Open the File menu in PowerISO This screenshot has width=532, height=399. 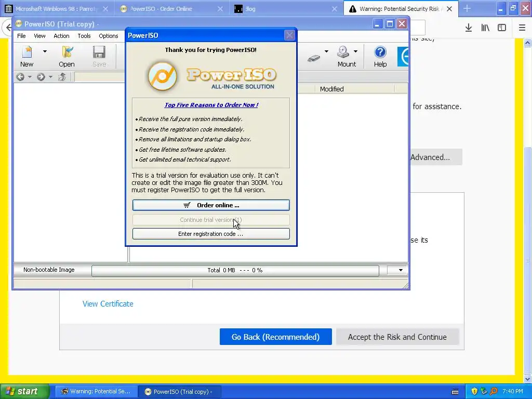click(21, 36)
